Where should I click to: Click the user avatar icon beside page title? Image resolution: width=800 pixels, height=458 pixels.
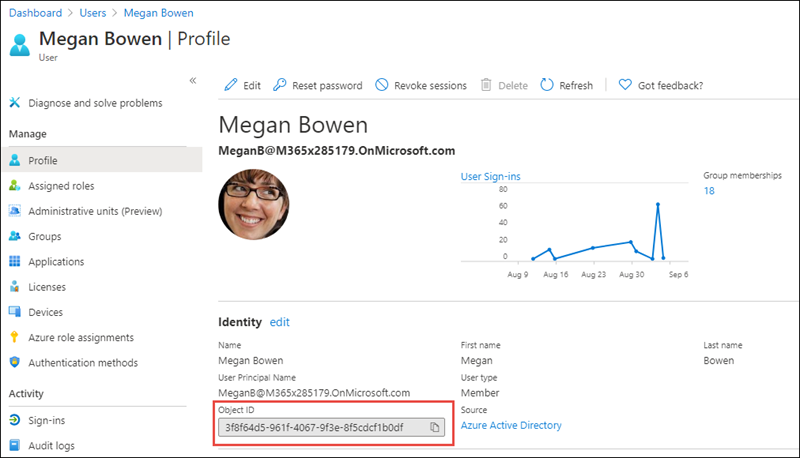tap(20, 45)
